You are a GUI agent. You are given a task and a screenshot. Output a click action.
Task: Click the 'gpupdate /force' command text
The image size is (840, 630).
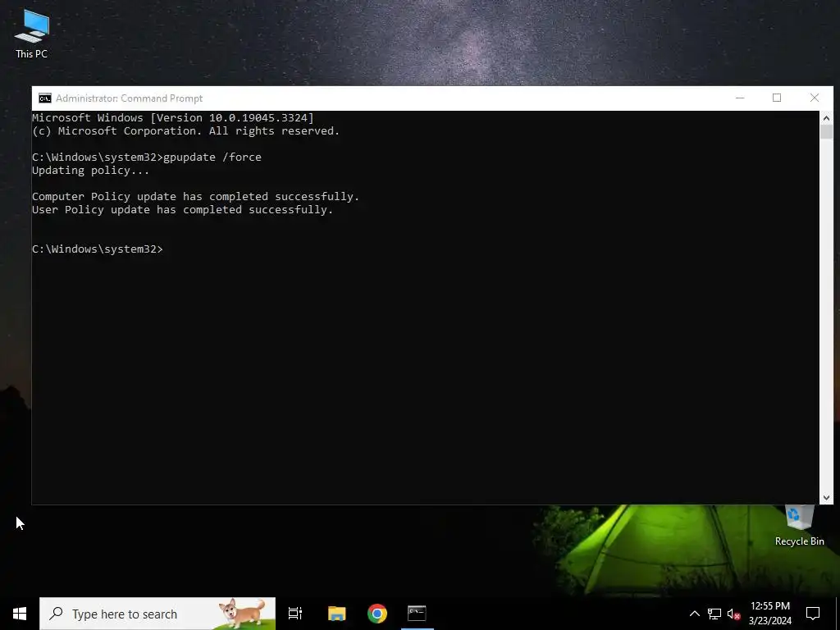tap(212, 157)
